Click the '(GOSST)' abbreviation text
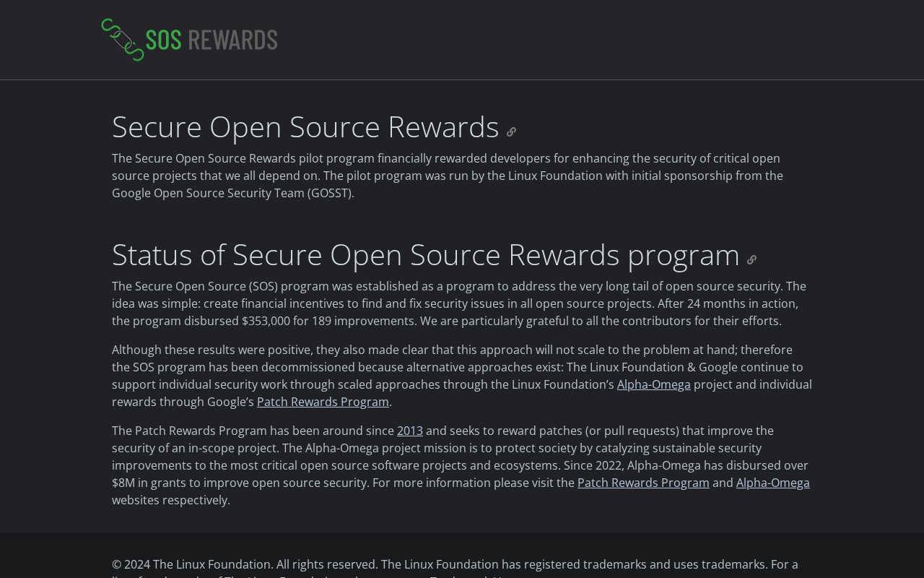Screen dimensions: 924x578 (x=330, y=193)
